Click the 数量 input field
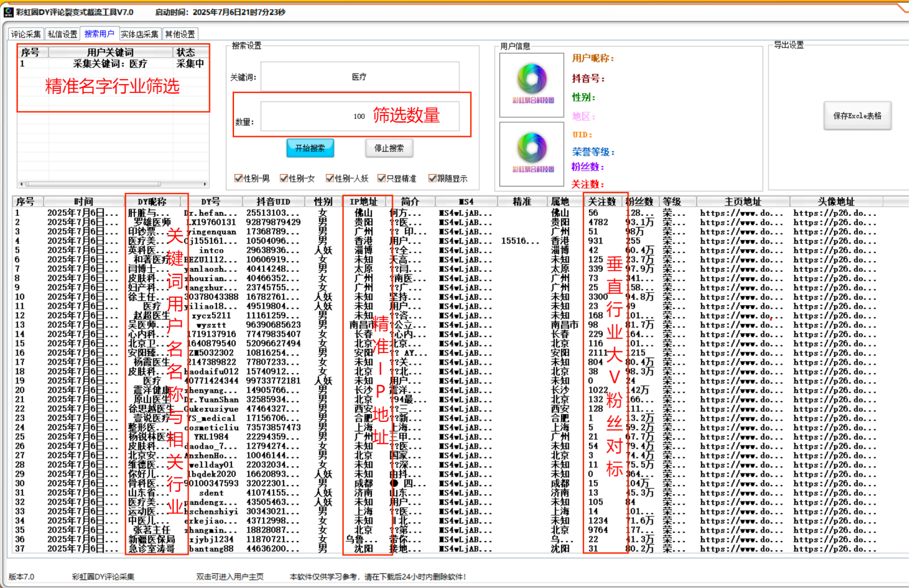The width and height of the screenshot is (909, 588). click(318, 117)
